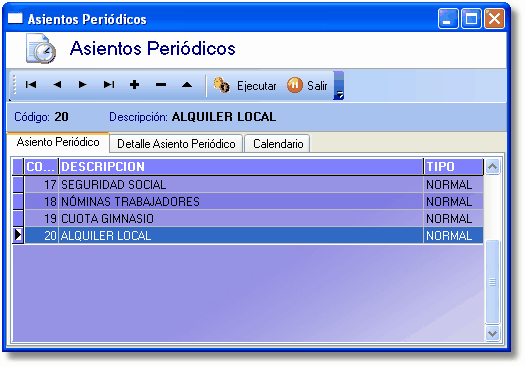Viewport: 525px width, 366px height.
Task: Close the Asientos Periódicos window
Action: point(494,18)
